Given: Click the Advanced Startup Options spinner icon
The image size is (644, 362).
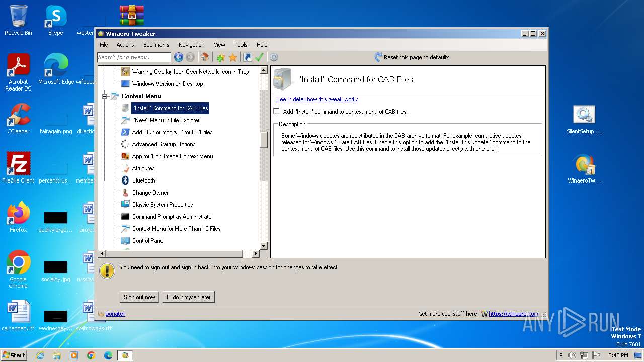Looking at the screenshot, I should click(125, 144).
